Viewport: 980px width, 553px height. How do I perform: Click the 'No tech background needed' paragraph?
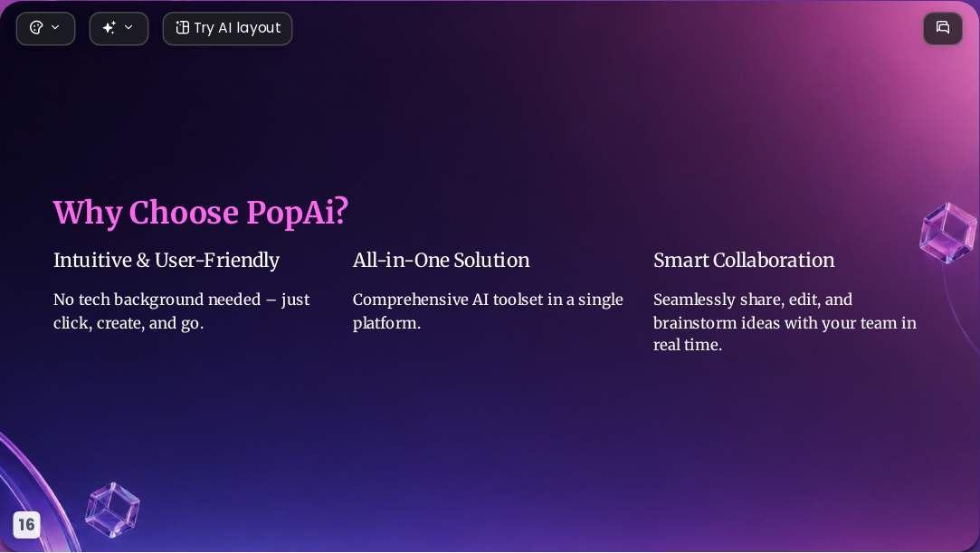pyautogui.click(x=181, y=311)
